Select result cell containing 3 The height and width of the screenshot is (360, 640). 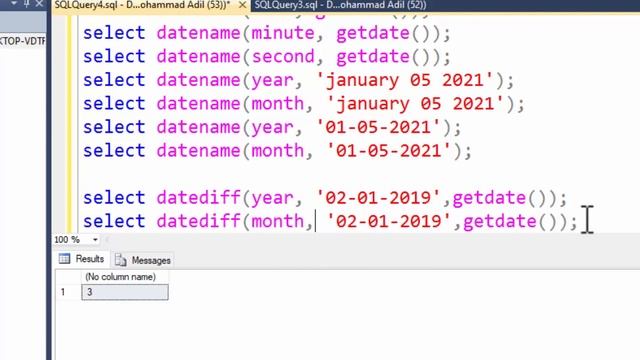click(125, 292)
